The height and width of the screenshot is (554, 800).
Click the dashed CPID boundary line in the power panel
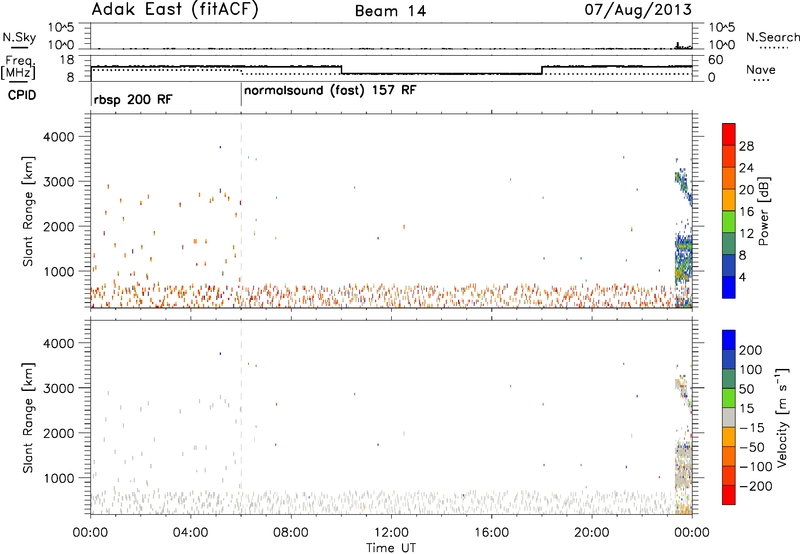241,211
